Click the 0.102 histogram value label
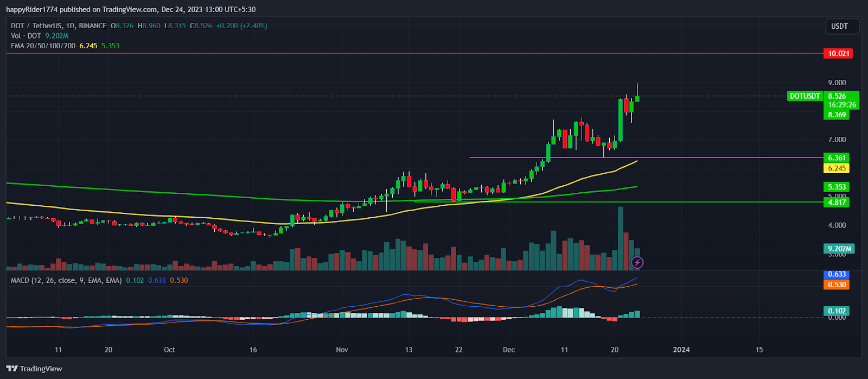This screenshot has width=868, height=379. (836, 311)
